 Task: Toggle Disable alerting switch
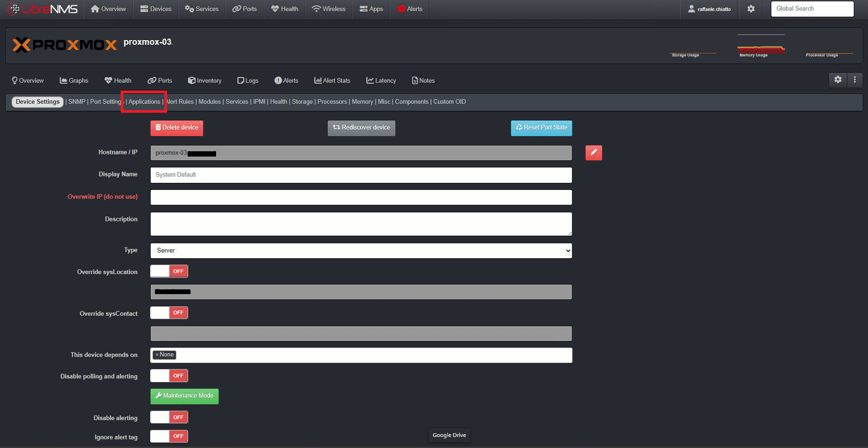coord(169,417)
